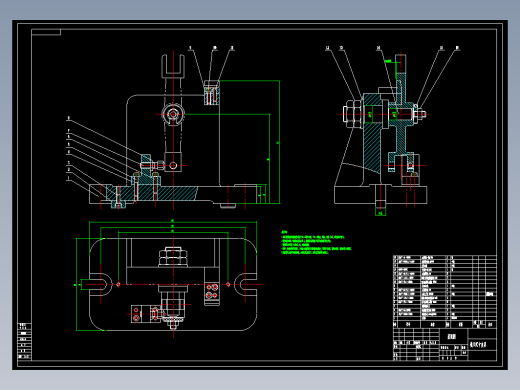
Task: Click the large hex nut on side view left
Action: [x=353, y=114]
